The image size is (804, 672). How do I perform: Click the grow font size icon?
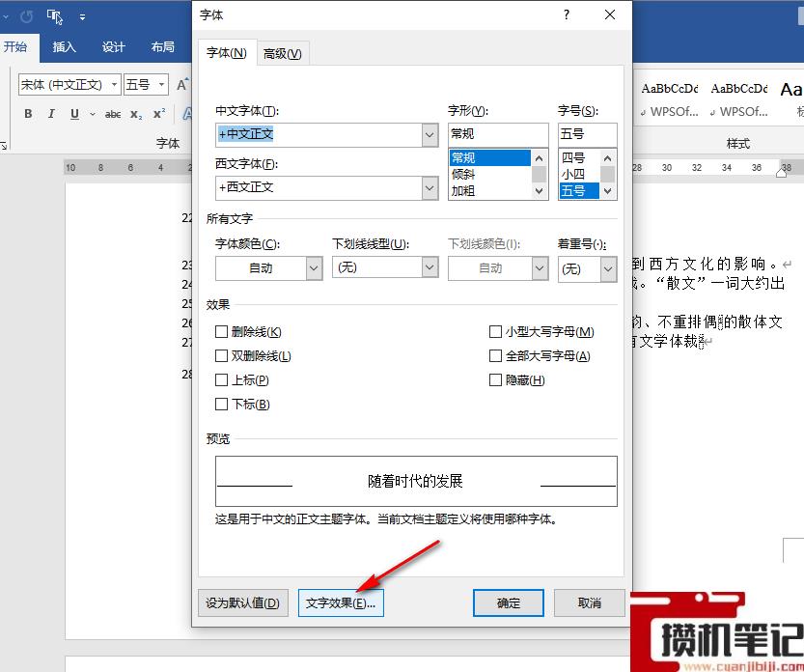pos(182,85)
